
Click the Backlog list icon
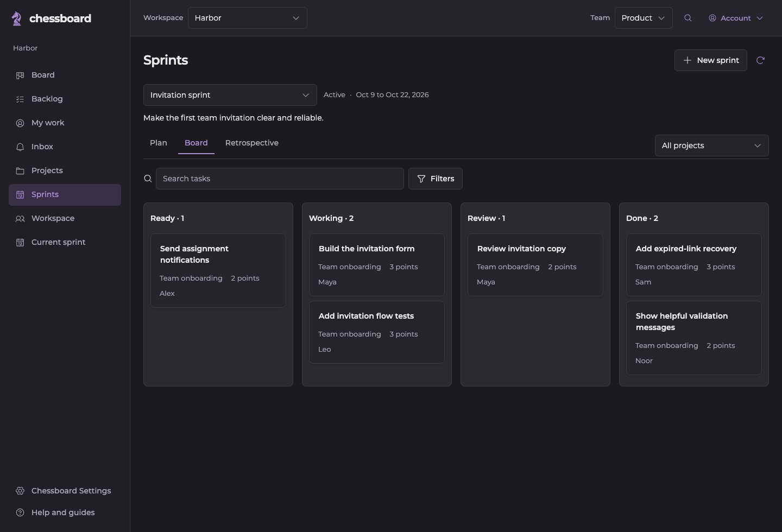point(20,99)
